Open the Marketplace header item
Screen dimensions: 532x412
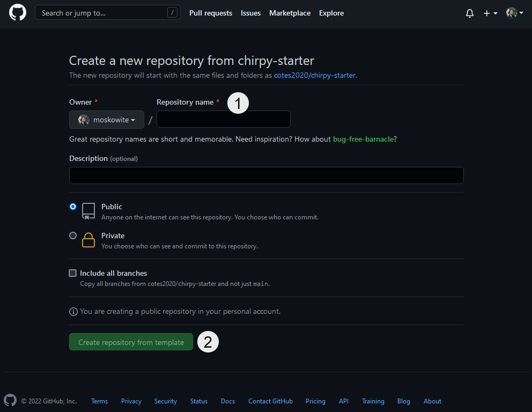coord(290,13)
